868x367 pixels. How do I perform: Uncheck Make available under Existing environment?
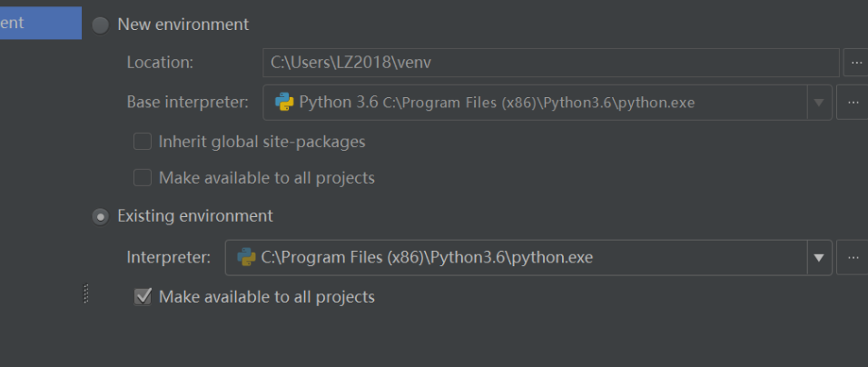point(143,297)
